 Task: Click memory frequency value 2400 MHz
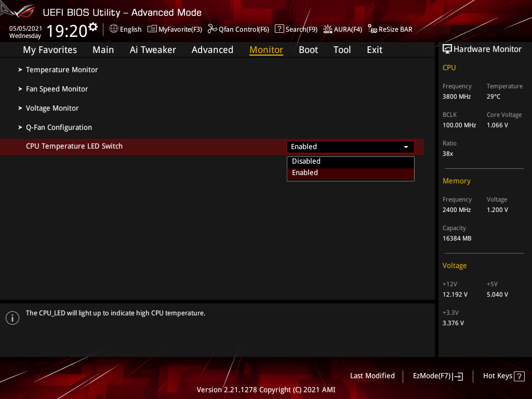point(456,210)
